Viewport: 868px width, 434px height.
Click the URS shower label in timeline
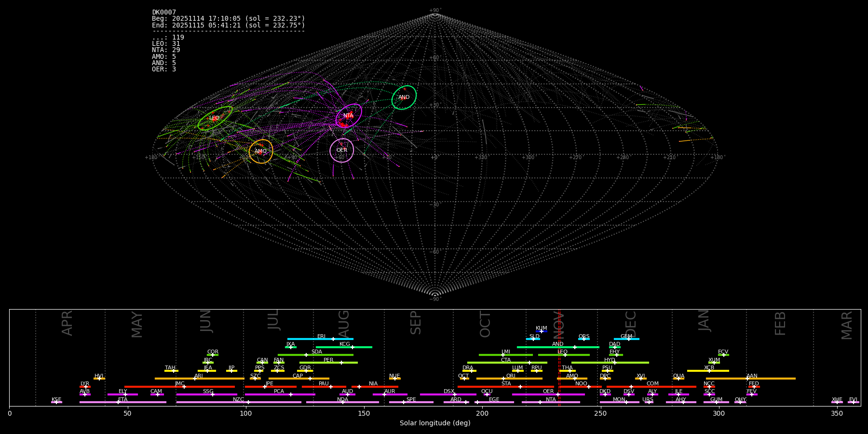pyautogui.click(x=648, y=400)
